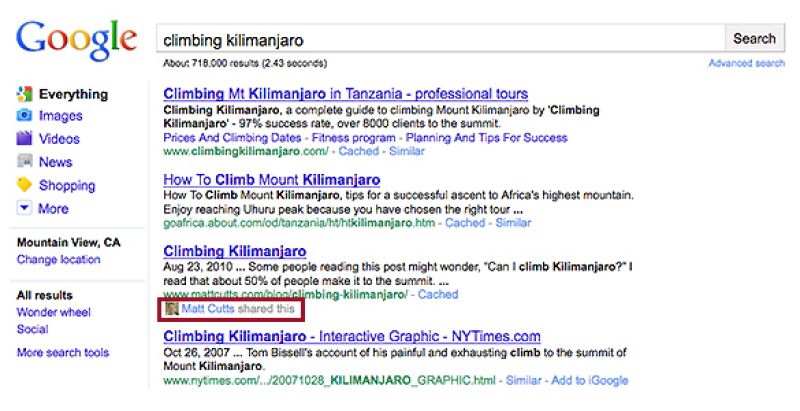
Task: Click the Google logo
Action: point(77,40)
